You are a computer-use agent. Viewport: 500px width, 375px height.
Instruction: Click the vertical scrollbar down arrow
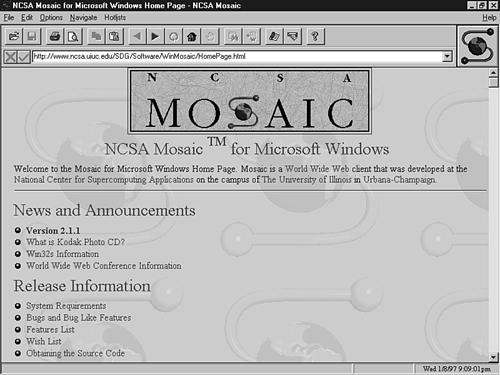[x=494, y=357]
